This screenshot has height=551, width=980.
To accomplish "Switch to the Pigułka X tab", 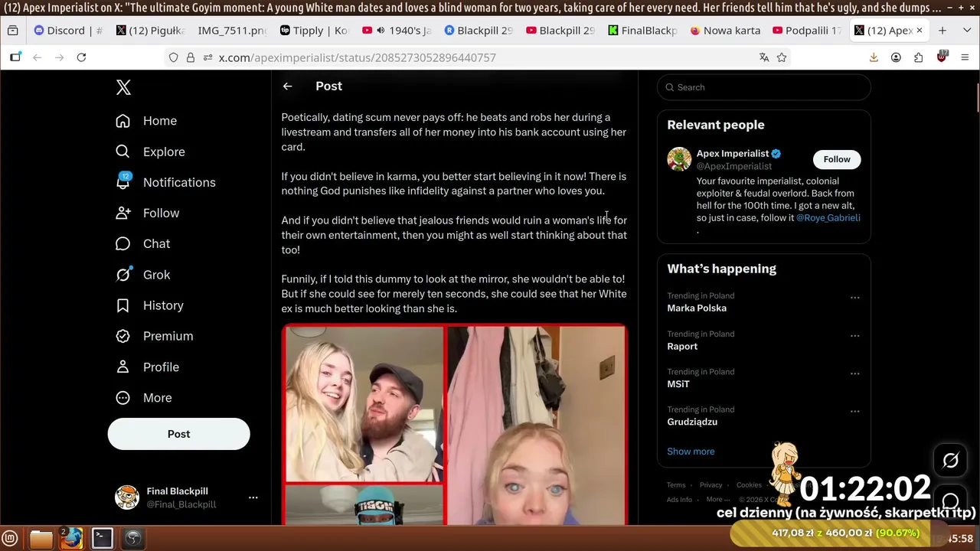I will (x=150, y=31).
